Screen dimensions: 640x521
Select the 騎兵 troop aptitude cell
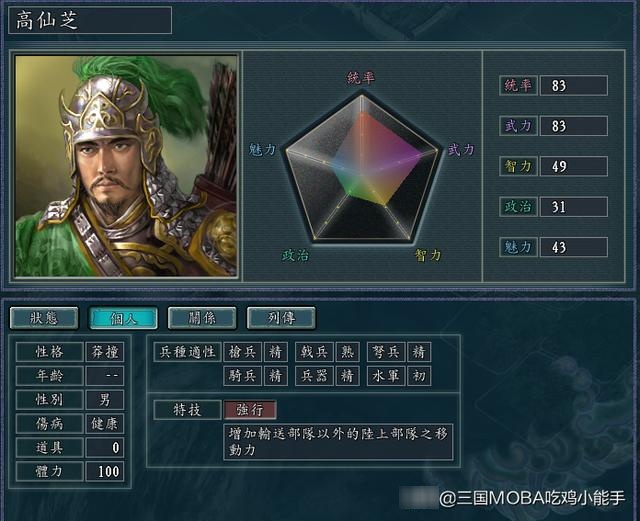(x=242, y=376)
